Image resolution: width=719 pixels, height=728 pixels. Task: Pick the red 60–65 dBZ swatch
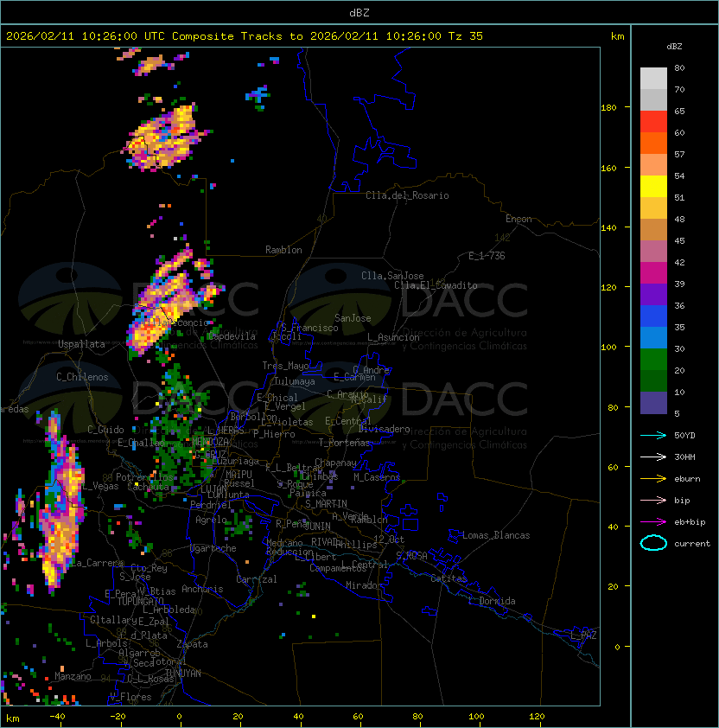coord(653,122)
